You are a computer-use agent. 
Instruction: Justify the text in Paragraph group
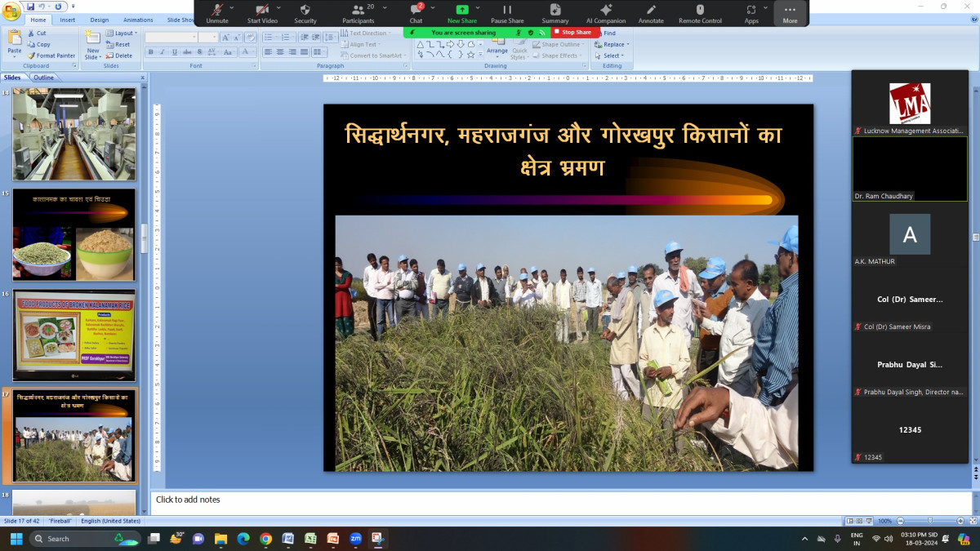[305, 51]
